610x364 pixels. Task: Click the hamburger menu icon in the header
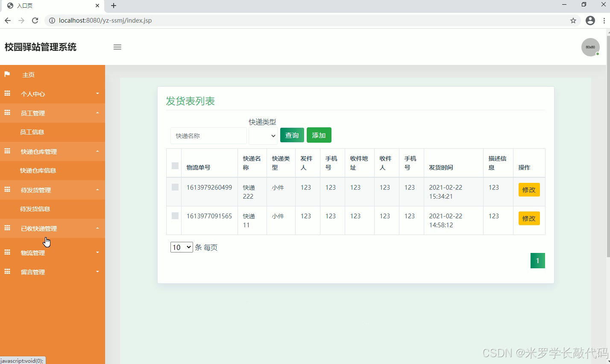117,47
